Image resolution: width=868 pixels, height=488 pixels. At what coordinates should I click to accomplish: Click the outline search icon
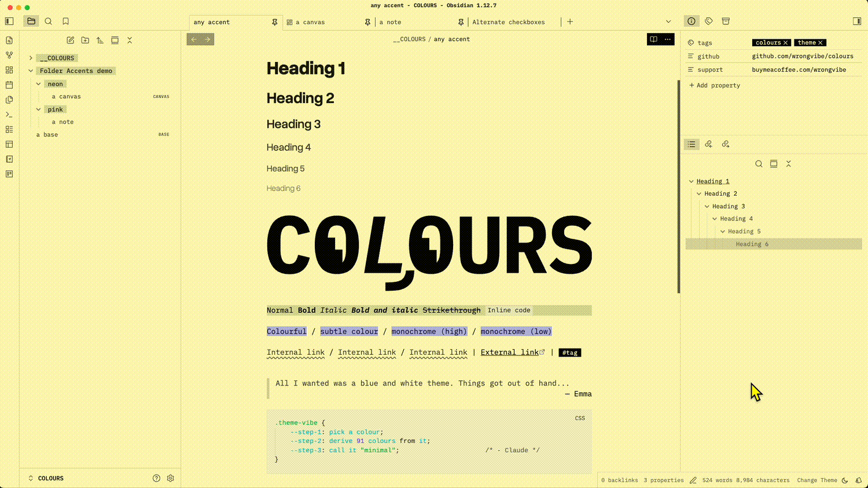[x=759, y=164]
